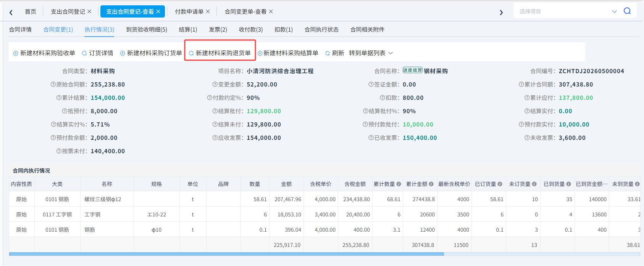The image size is (644, 266).
Task: Click the info icon in 累计数量 column header
Action: click(x=399, y=184)
